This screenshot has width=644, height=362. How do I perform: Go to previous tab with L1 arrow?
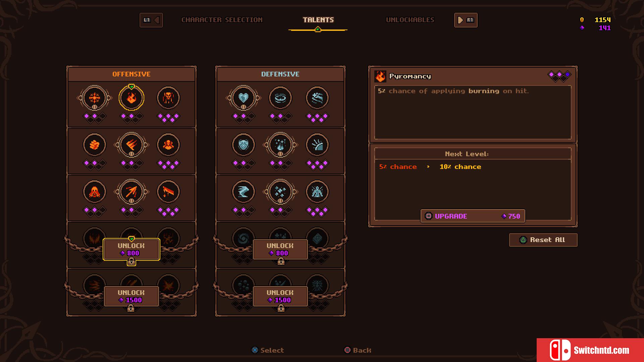tap(151, 20)
